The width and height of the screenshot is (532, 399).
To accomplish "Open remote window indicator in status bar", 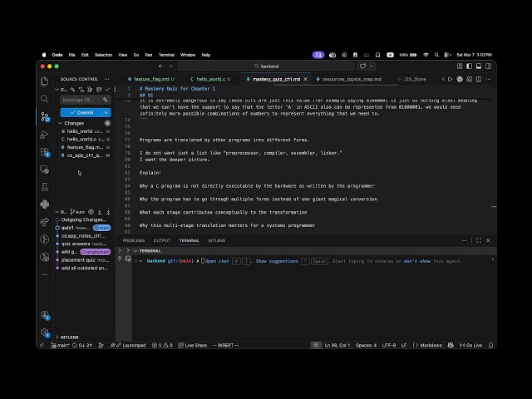I will click(42, 345).
